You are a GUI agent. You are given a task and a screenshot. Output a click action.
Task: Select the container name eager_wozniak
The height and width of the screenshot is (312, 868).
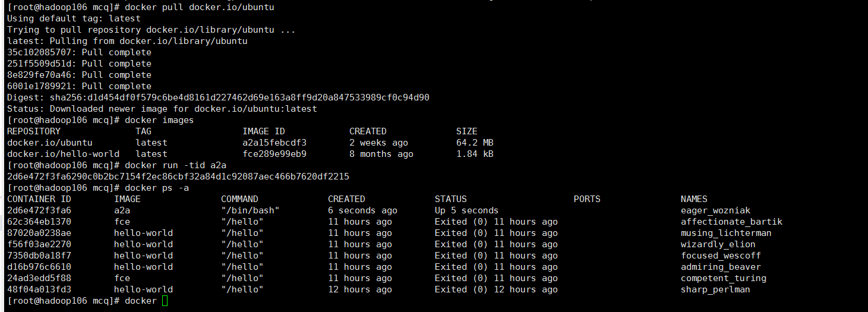[x=715, y=210]
